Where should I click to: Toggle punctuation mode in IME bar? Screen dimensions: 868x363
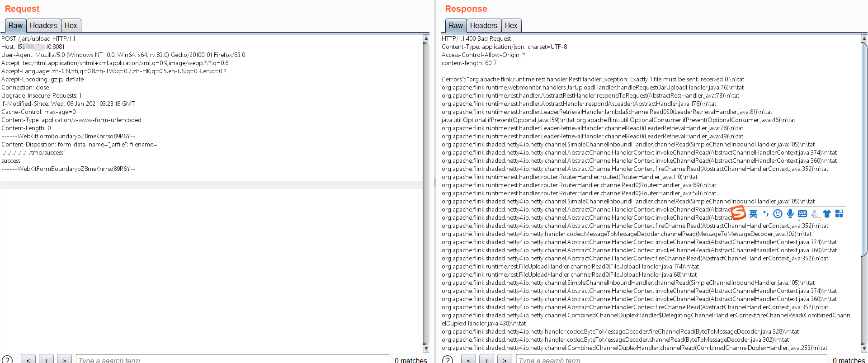tap(765, 214)
